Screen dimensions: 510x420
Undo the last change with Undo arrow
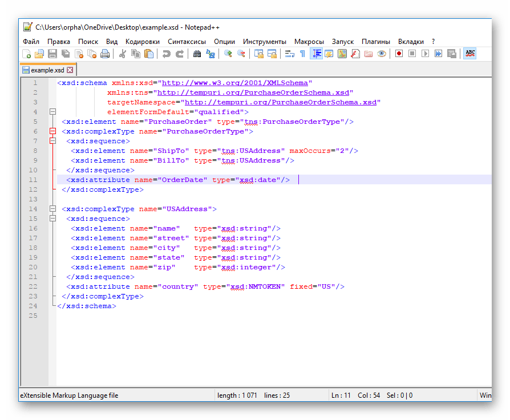coord(166,54)
